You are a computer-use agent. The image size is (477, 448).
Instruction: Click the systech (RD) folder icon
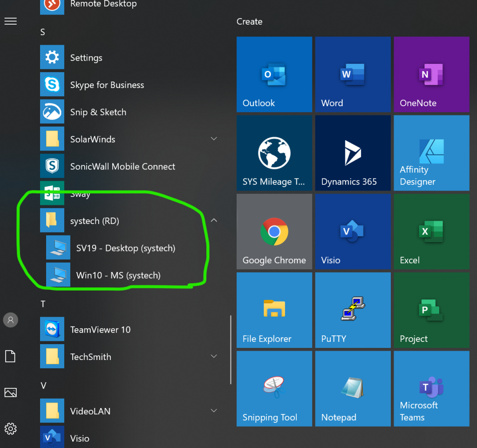click(52, 220)
